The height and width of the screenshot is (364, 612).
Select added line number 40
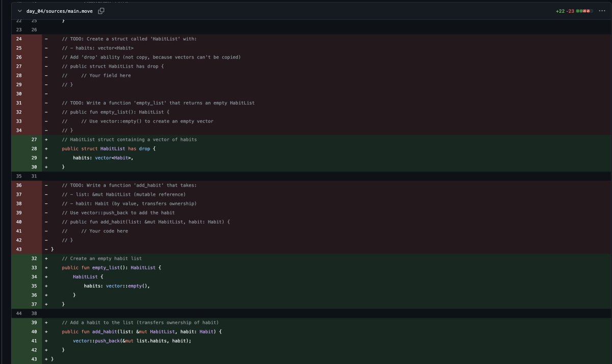(x=35, y=332)
